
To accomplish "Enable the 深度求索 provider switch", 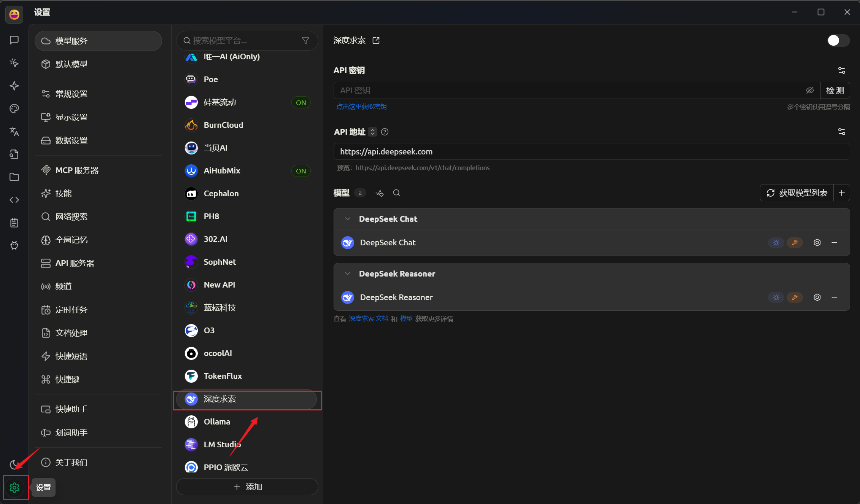I will point(838,40).
